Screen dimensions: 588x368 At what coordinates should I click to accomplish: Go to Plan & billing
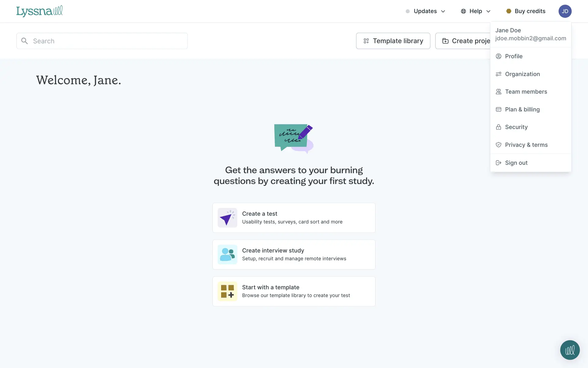522,109
